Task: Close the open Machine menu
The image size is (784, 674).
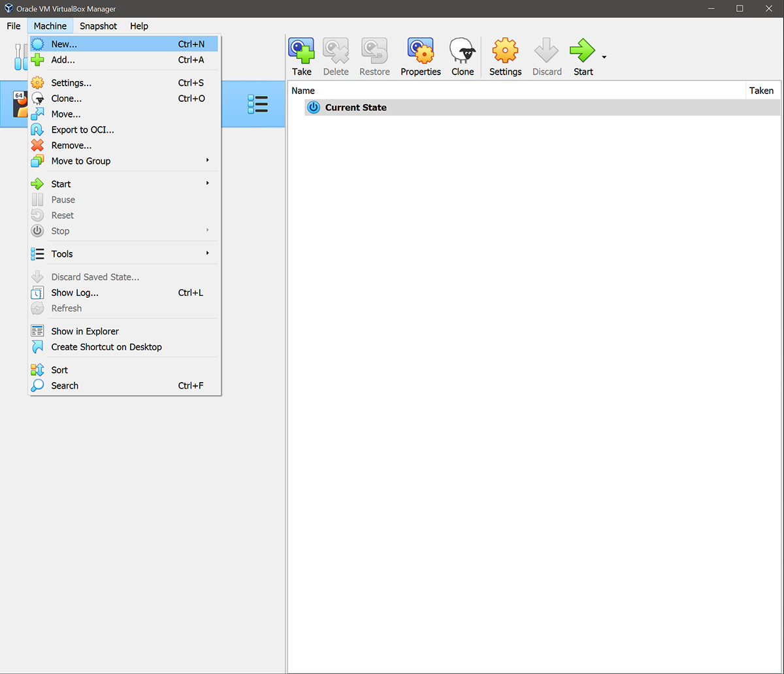Action: 50,26
